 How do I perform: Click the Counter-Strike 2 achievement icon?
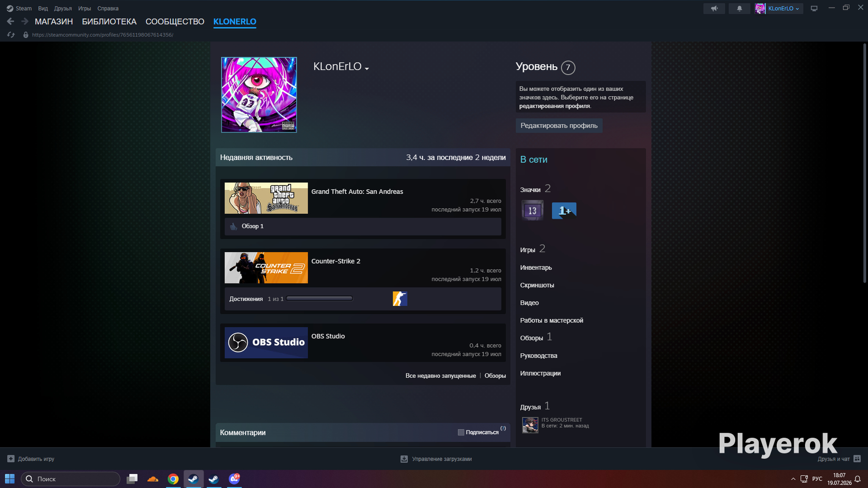tap(400, 299)
